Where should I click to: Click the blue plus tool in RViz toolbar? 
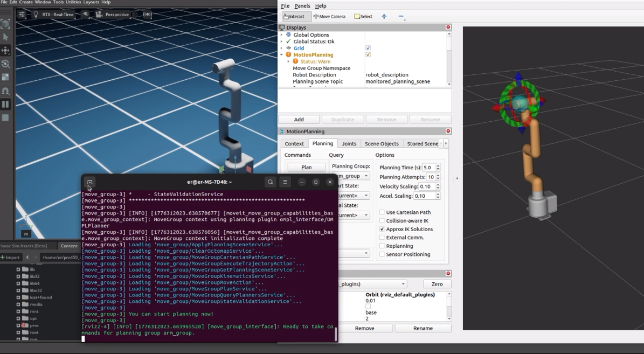point(384,17)
